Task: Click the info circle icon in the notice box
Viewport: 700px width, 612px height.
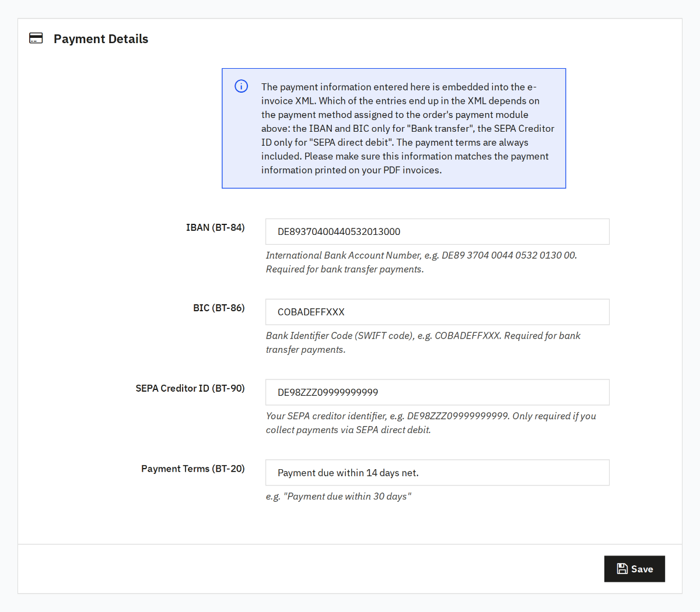Action: tap(242, 86)
